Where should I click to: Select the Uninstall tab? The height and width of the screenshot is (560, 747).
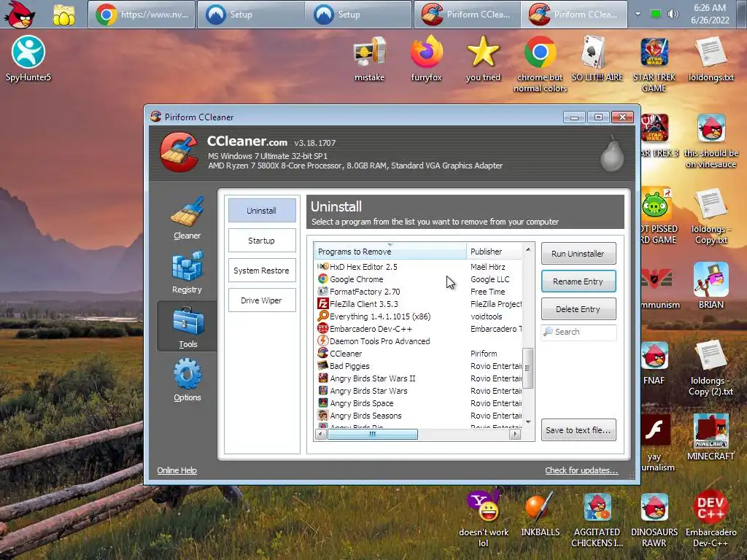coord(262,211)
